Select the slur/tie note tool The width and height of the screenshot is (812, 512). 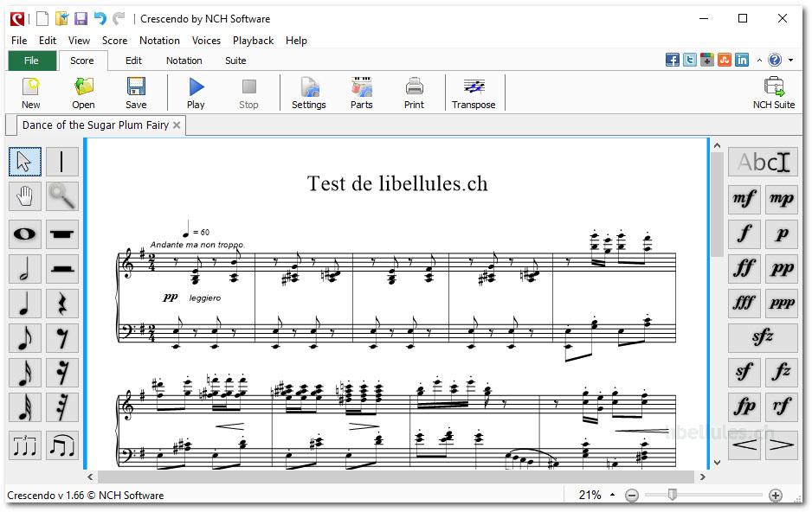pos(62,445)
